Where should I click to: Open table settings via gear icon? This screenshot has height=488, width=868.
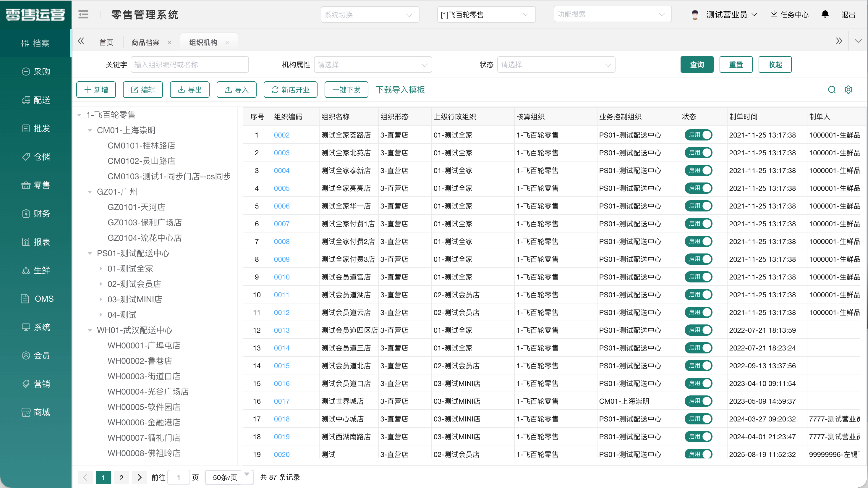point(848,89)
